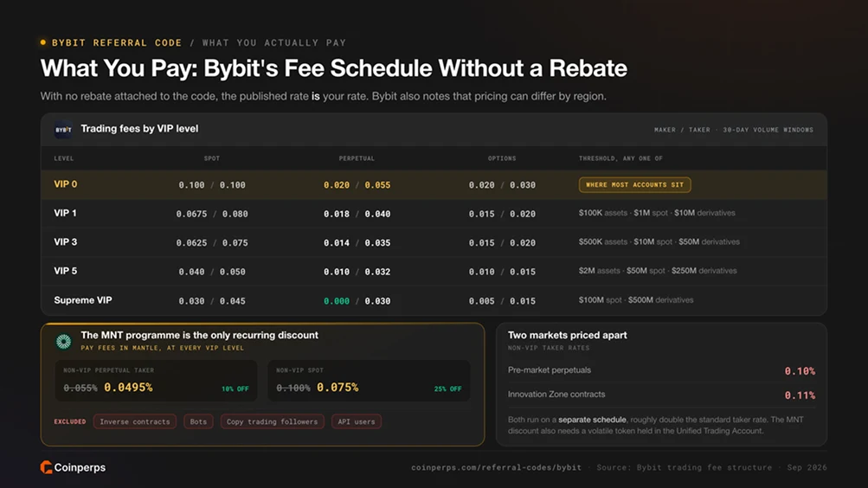Click the MNT programme recurring discount heading
Viewport: 868px width, 488px height.
point(199,336)
